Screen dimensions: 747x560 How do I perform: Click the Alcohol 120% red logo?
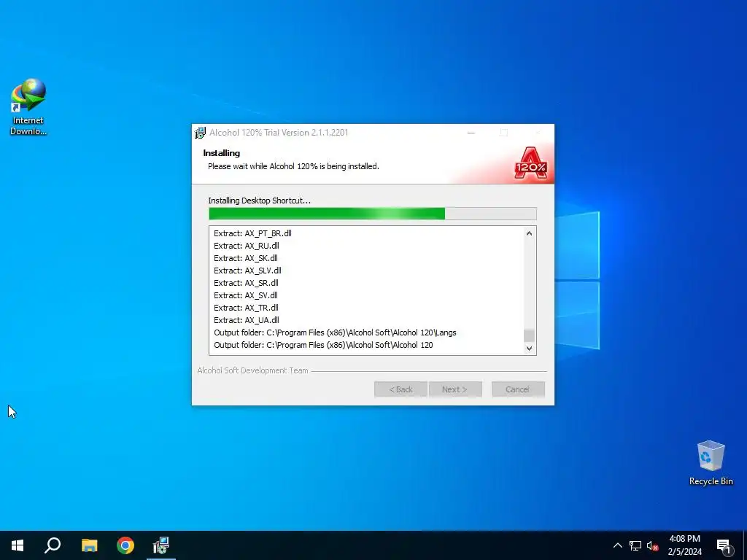531,163
